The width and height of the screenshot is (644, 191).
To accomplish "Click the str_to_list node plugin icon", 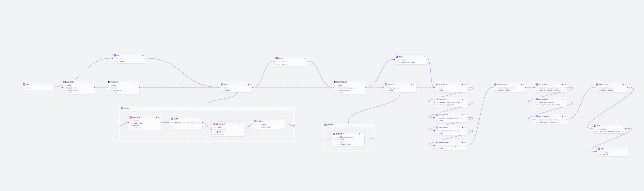I will [437, 85].
